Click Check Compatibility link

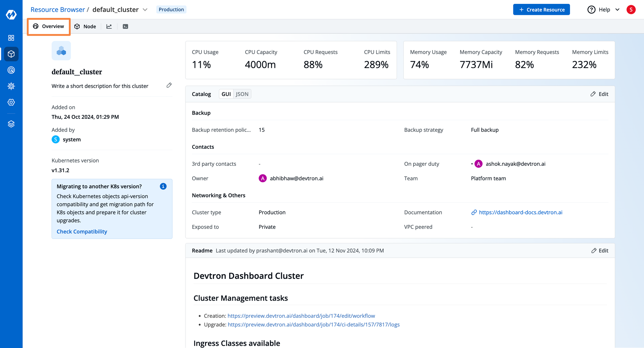coord(82,231)
